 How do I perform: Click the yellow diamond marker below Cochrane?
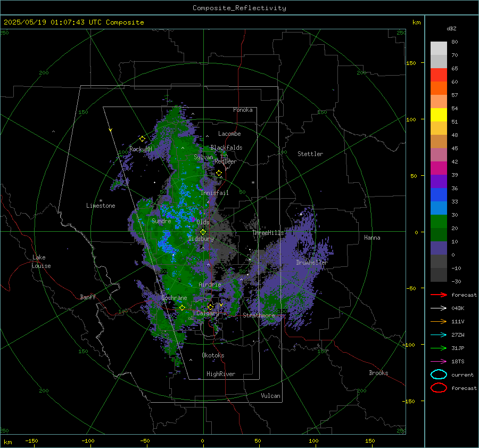(x=183, y=307)
